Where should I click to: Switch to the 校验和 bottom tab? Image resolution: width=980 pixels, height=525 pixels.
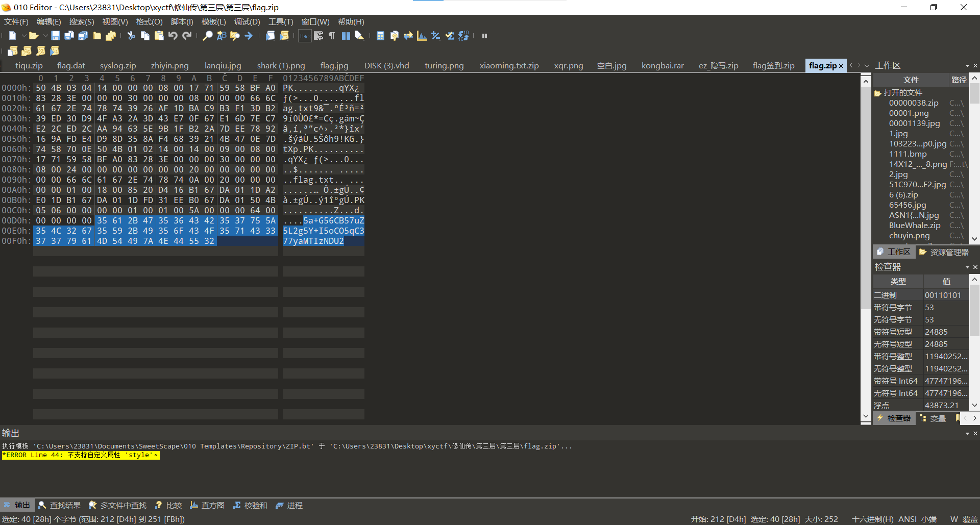[250, 505]
